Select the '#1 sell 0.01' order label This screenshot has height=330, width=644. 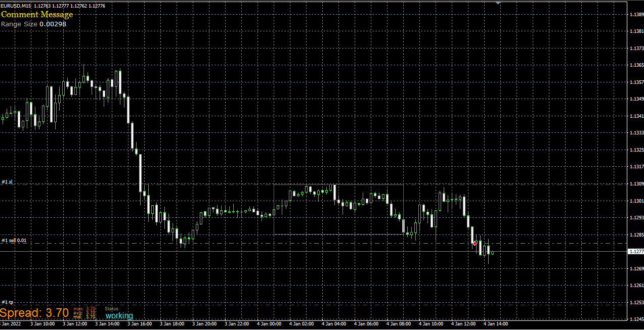[x=14, y=241]
